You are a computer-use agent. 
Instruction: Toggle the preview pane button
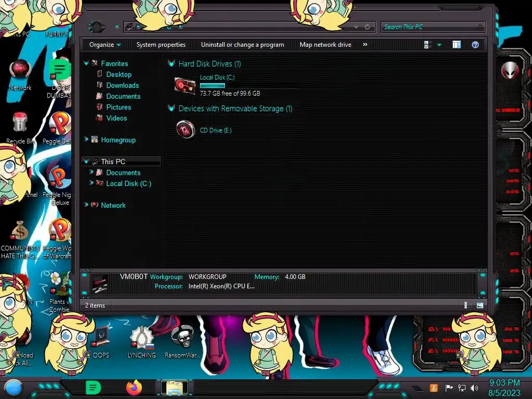457,45
